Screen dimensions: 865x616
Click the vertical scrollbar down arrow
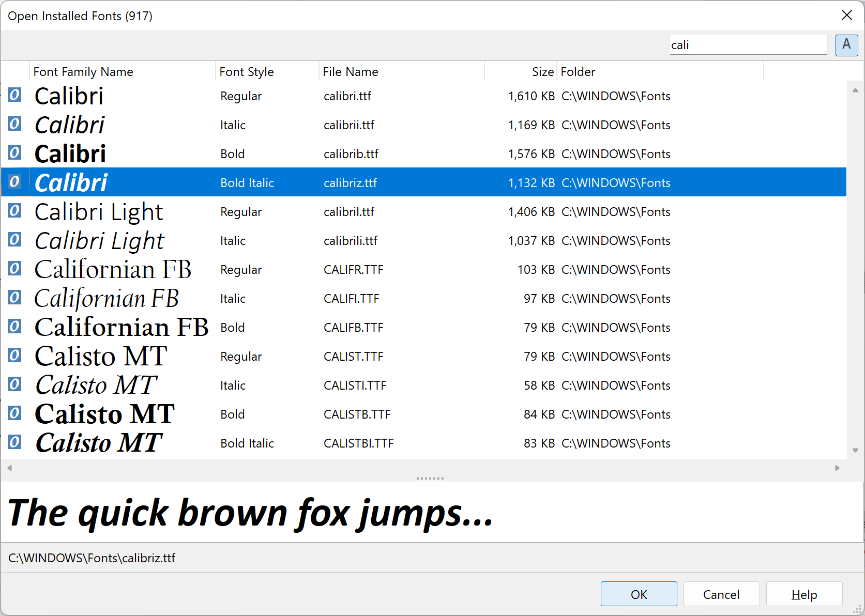point(855,450)
